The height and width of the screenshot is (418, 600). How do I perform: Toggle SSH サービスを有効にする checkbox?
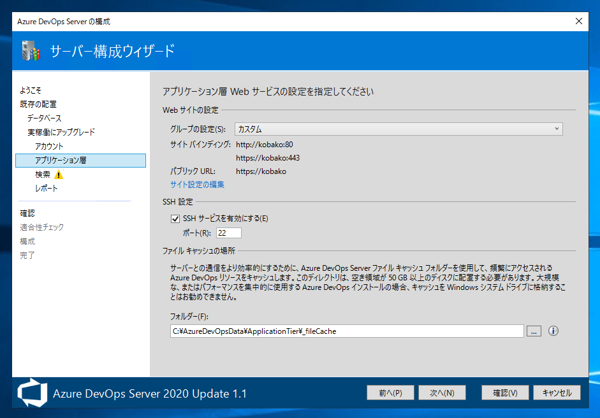175,219
